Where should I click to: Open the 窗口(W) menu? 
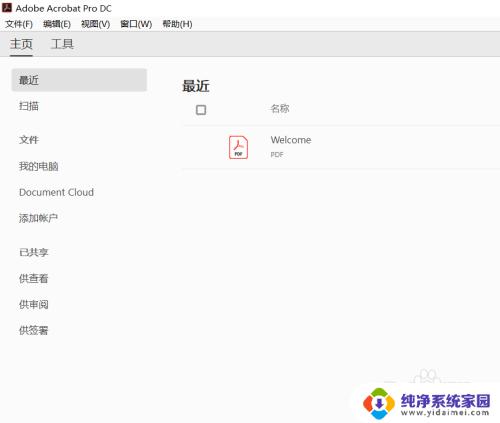136,24
